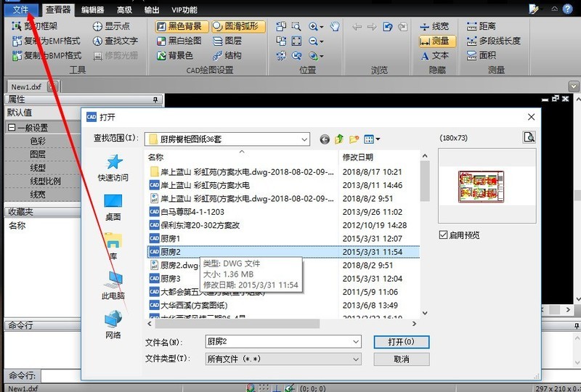Image resolution: width=581 pixels, height=392 pixels.
Task: Expand the 文件名 combo box
Action: pyautogui.click(x=355, y=341)
